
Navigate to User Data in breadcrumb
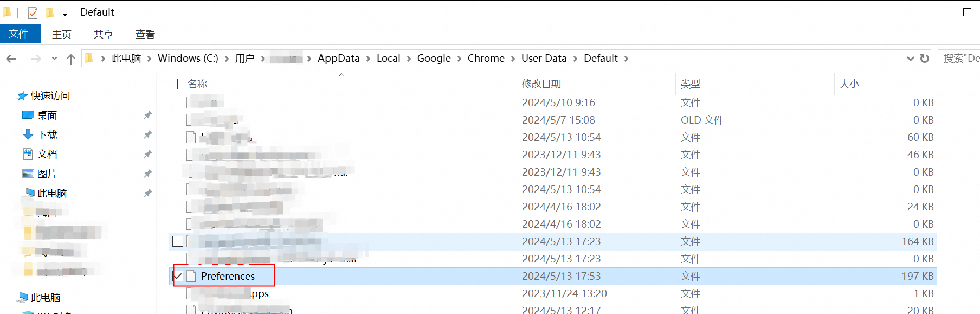tap(544, 59)
